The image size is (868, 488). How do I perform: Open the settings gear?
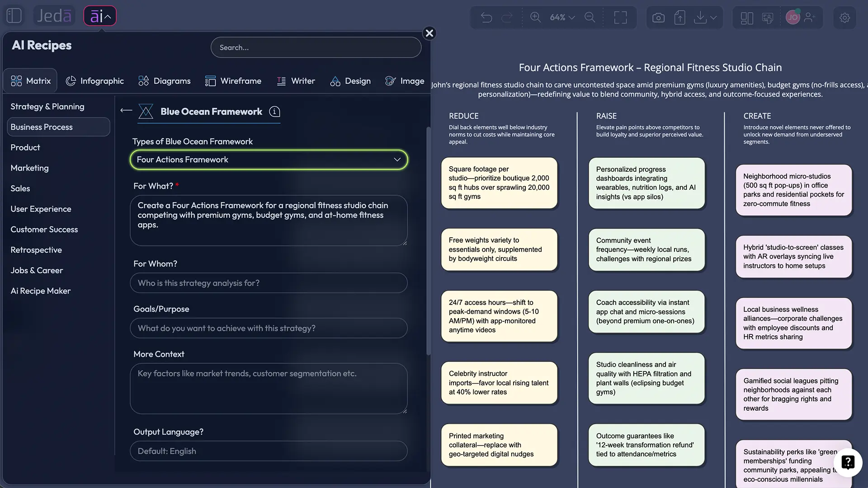[x=844, y=18]
